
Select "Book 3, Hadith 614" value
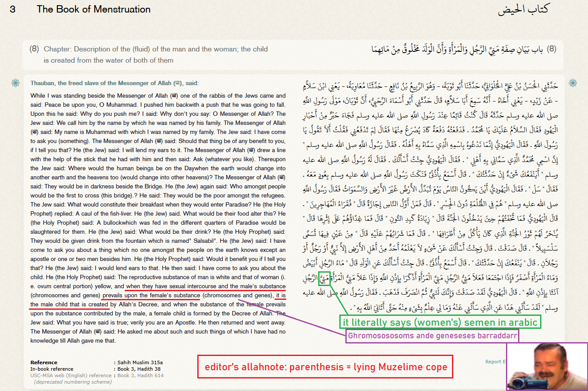140,375
